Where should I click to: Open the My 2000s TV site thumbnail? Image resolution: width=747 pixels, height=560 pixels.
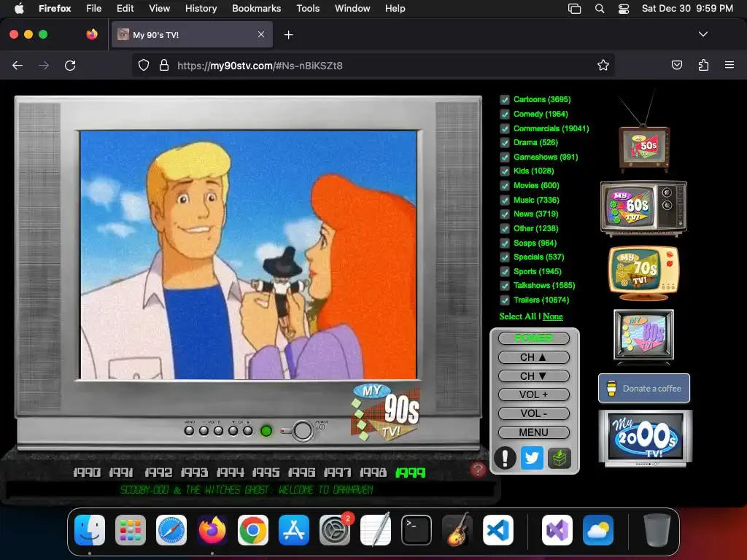pyautogui.click(x=645, y=438)
